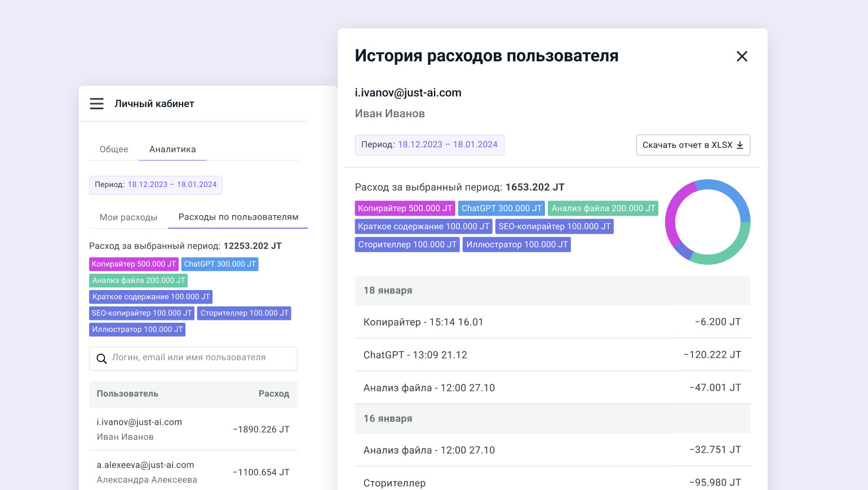Click the download arrow icon for XLSX
This screenshot has height=490, width=868.
tap(740, 145)
